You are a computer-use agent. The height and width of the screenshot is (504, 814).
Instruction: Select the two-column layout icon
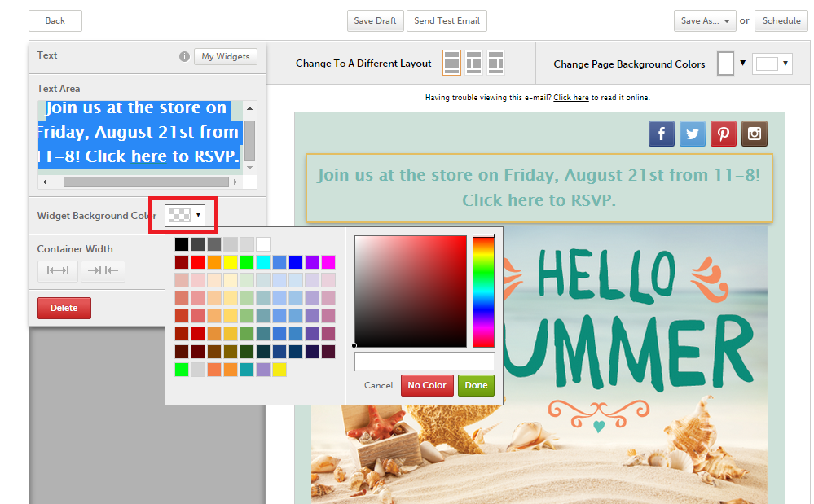click(473, 63)
